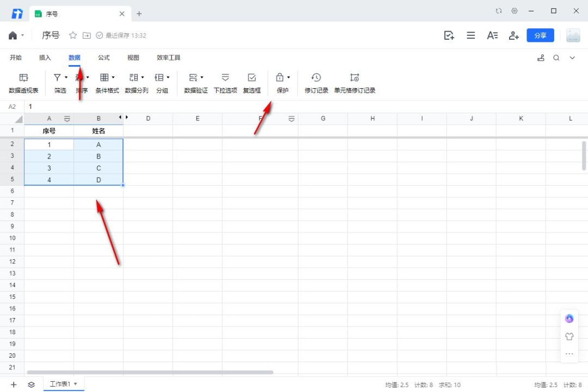Screen dimensions: 588x392
Task: Click the horizontal scrollbar at the bottom
Action: pos(150,372)
